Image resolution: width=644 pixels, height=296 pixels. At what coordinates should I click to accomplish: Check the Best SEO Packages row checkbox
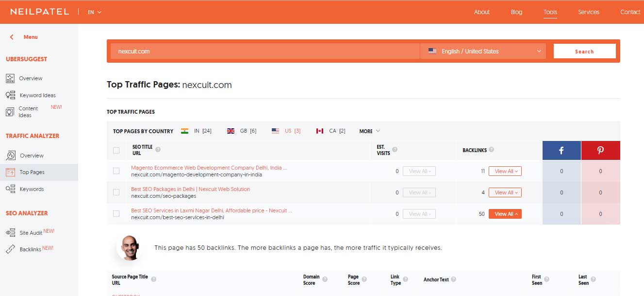point(116,192)
